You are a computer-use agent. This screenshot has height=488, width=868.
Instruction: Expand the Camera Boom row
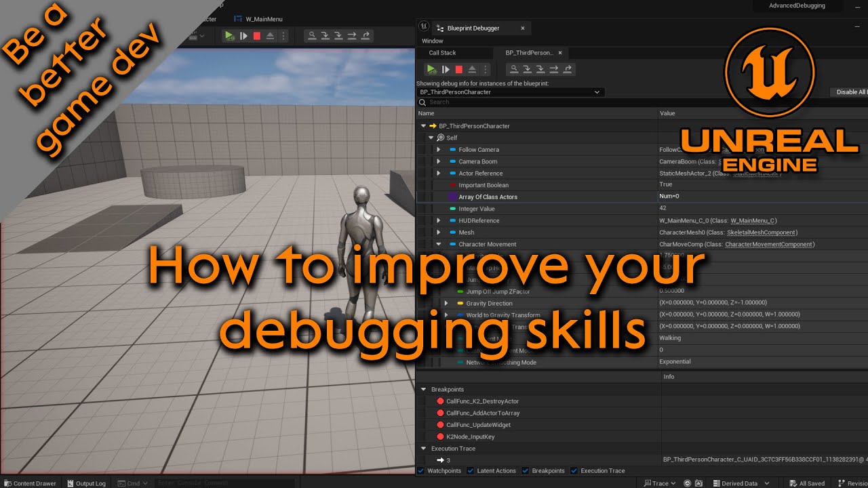pos(438,161)
